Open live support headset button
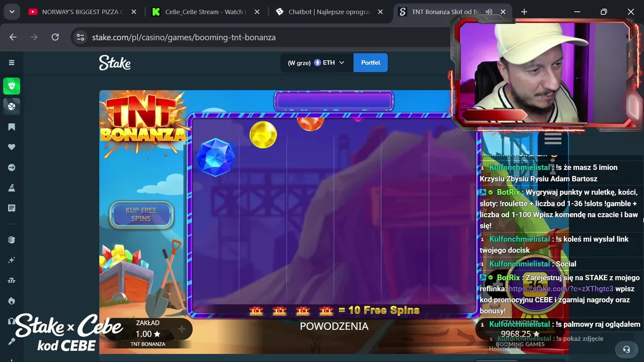644x362 pixels. tap(626, 349)
